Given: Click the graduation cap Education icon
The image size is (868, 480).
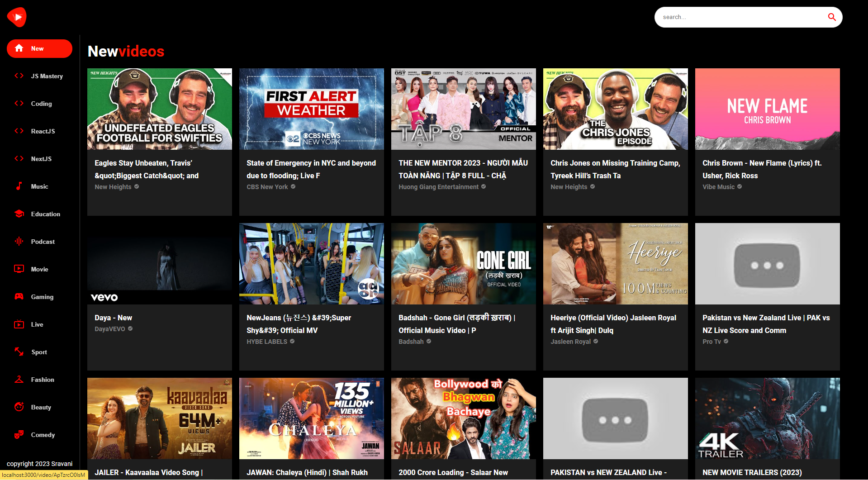Looking at the screenshot, I should coord(19,214).
